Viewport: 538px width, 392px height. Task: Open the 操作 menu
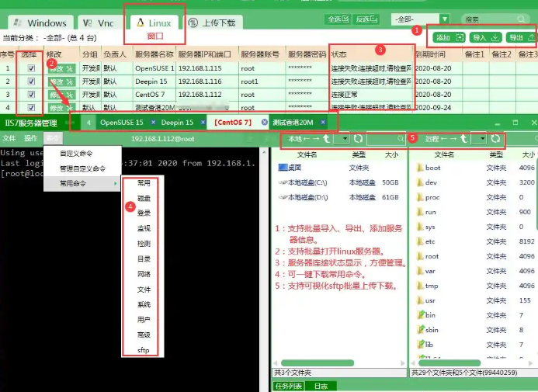pos(31,138)
